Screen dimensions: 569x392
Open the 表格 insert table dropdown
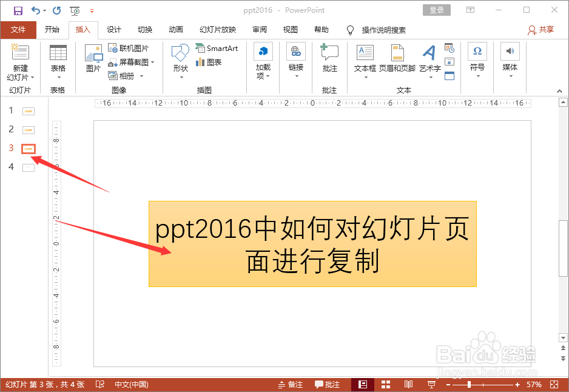58,62
